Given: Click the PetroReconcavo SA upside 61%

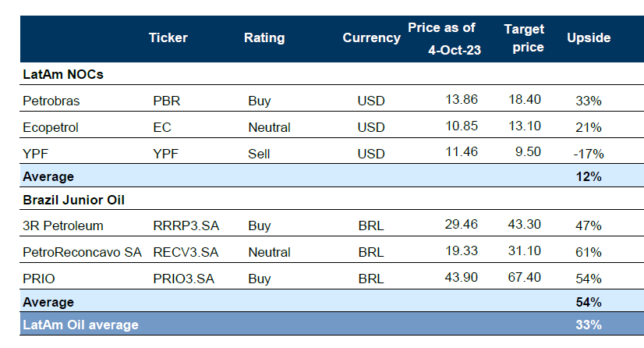Looking at the screenshot, I should [589, 252].
